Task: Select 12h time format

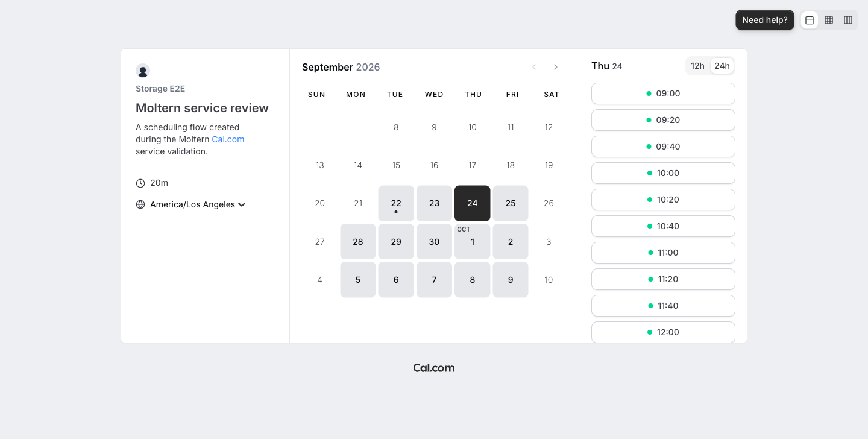Action: pyautogui.click(x=697, y=66)
